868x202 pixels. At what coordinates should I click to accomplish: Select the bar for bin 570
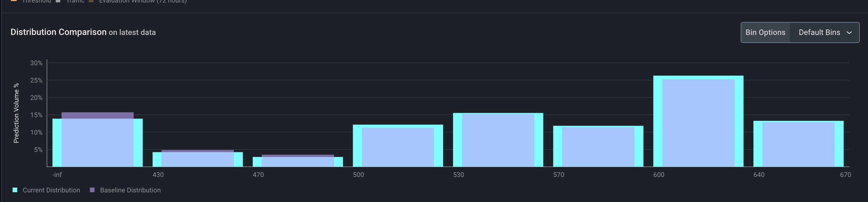click(598, 146)
